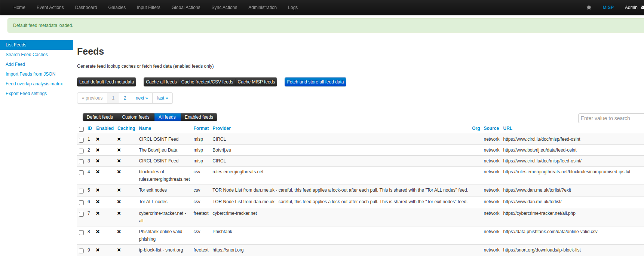Image resolution: width=644 pixels, height=256 pixels.
Task: Open the Administration dropdown menu
Action: click(x=263, y=7)
